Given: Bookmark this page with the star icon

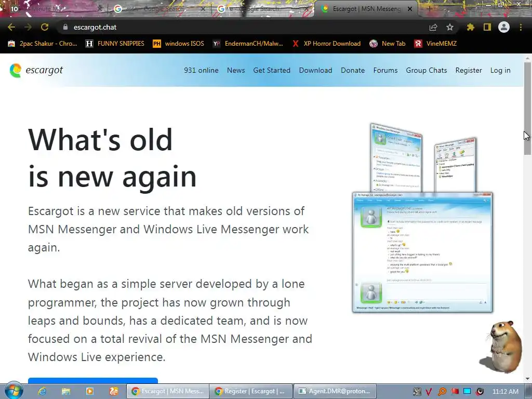Looking at the screenshot, I should click(450, 27).
